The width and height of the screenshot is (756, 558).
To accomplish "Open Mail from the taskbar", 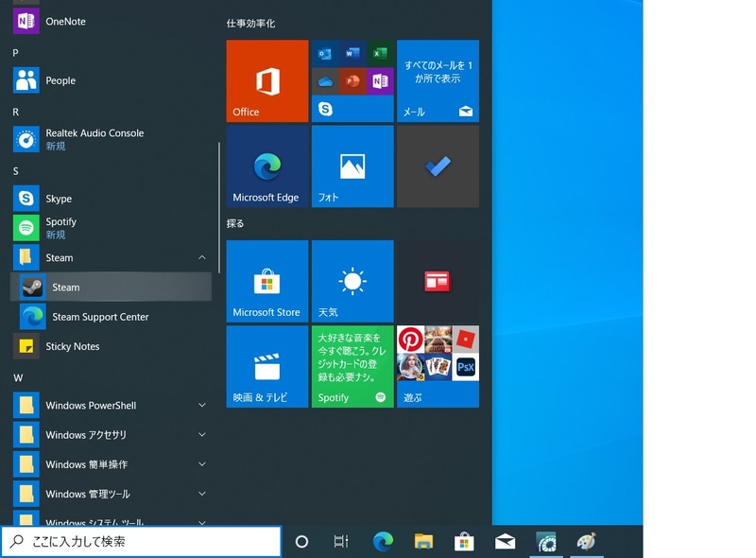I will (505, 542).
